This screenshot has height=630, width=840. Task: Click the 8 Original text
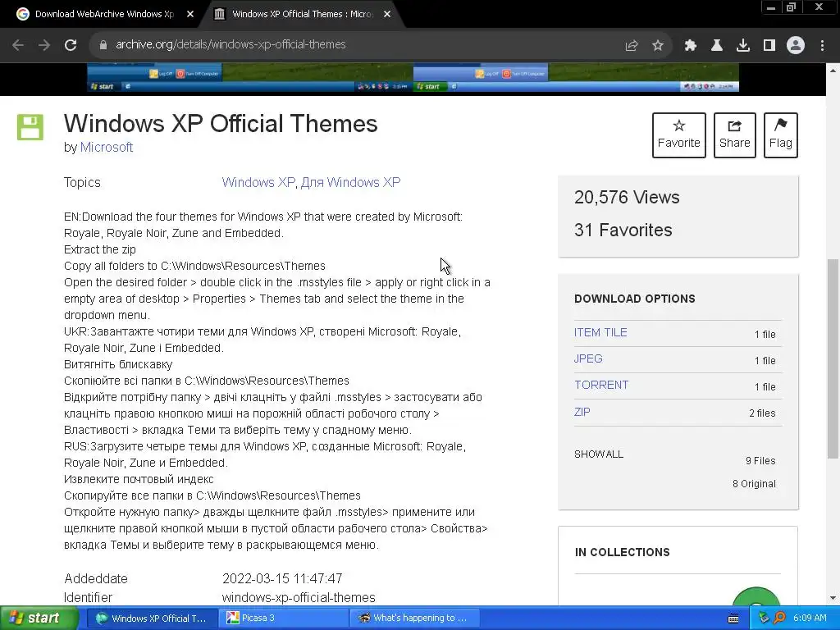tap(754, 484)
